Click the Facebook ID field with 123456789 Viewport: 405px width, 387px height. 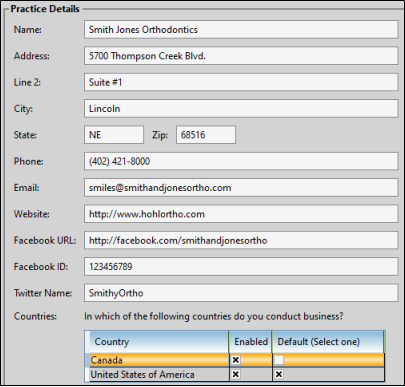[241, 267]
